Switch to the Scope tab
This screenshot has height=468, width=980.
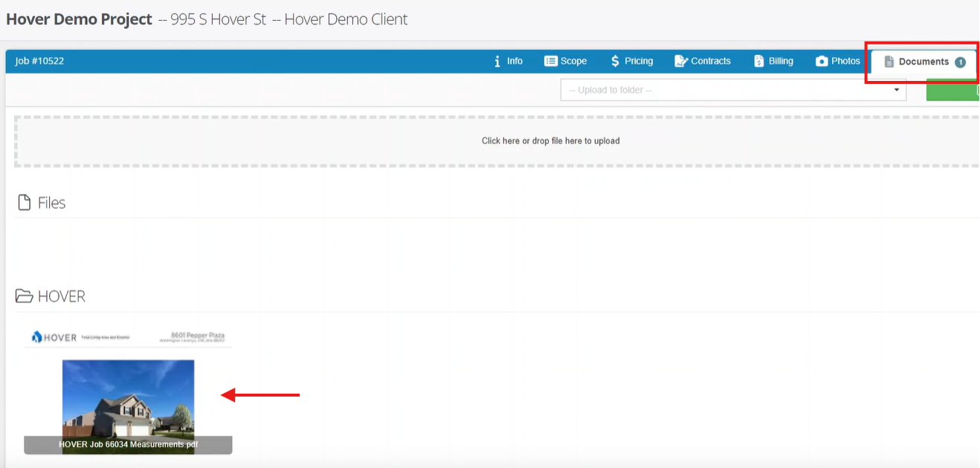(566, 61)
